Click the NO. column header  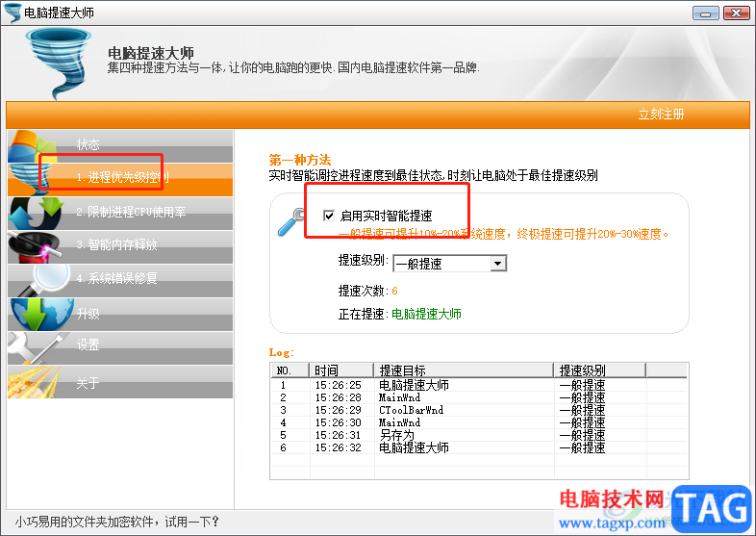click(x=290, y=370)
